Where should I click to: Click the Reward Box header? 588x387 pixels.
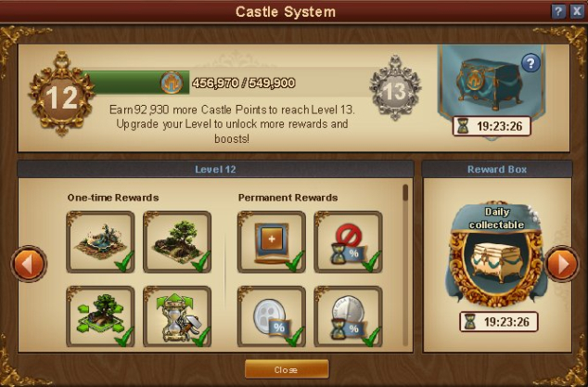tap(497, 169)
